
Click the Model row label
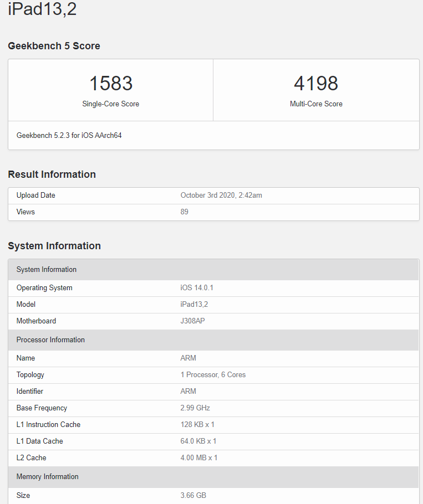tap(26, 305)
